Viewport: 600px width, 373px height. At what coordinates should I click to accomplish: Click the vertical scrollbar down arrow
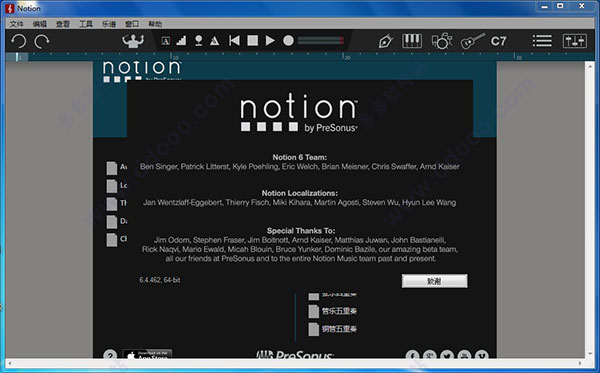click(x=589, y=353)
